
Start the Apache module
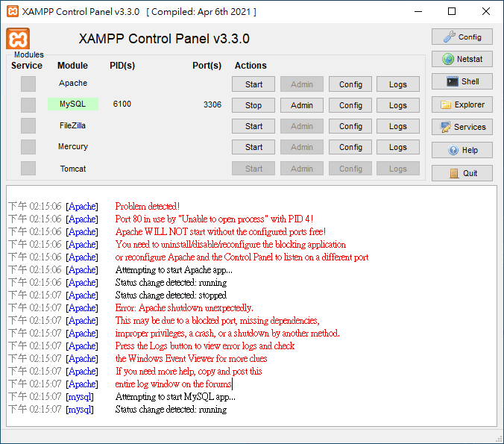253,84
